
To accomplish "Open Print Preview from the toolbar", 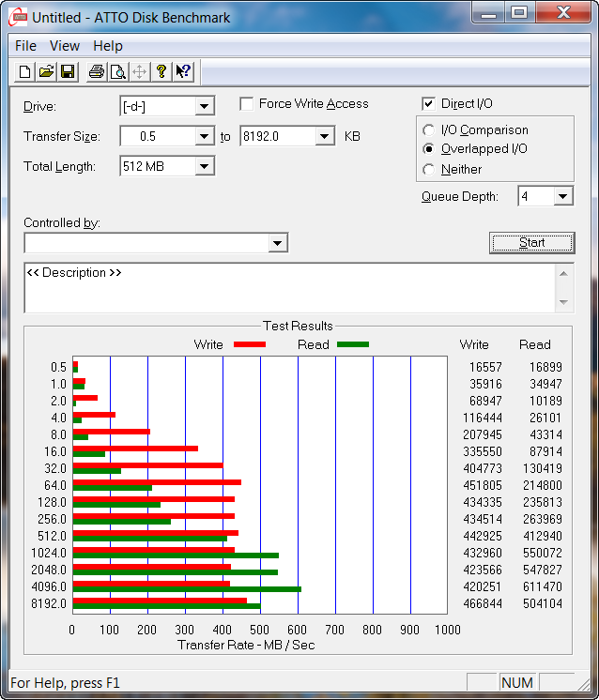I will click(118, 71).
